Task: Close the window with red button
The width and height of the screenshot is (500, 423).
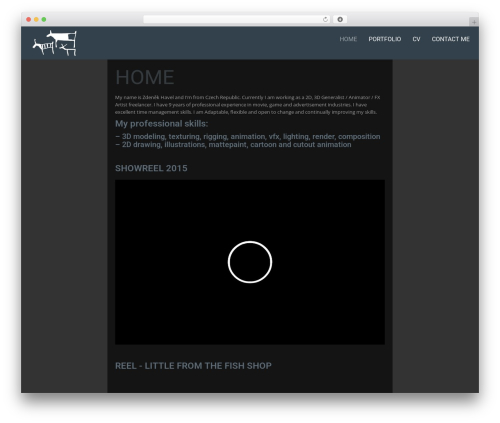Action: 29,20
